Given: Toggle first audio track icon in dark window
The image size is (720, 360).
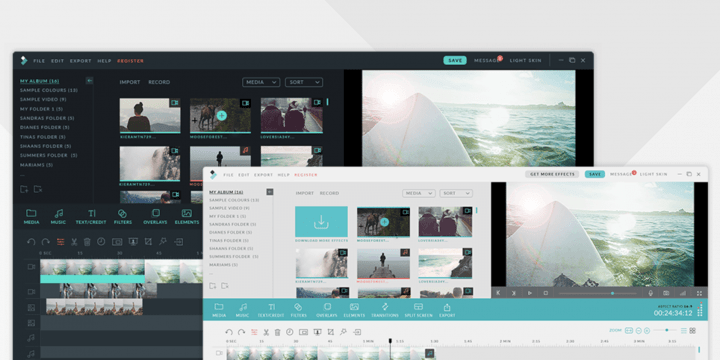Looking at the screenshot, I should [x=31, y=338].
